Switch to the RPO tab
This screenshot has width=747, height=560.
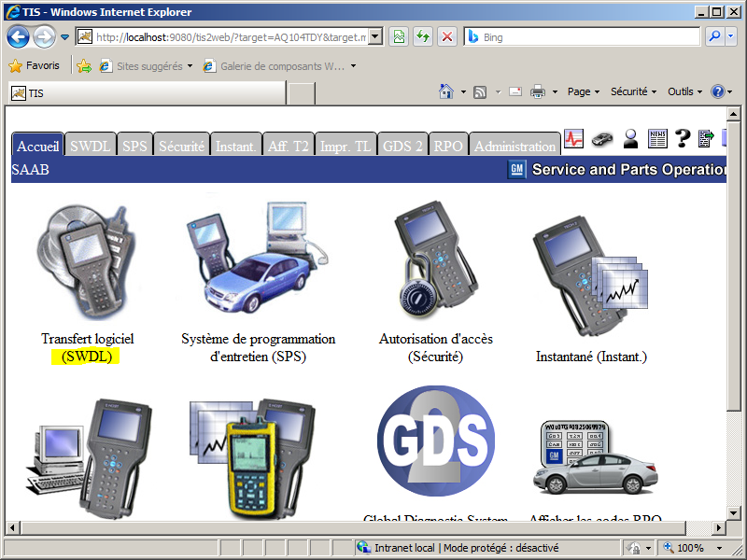tap(448, 145)
